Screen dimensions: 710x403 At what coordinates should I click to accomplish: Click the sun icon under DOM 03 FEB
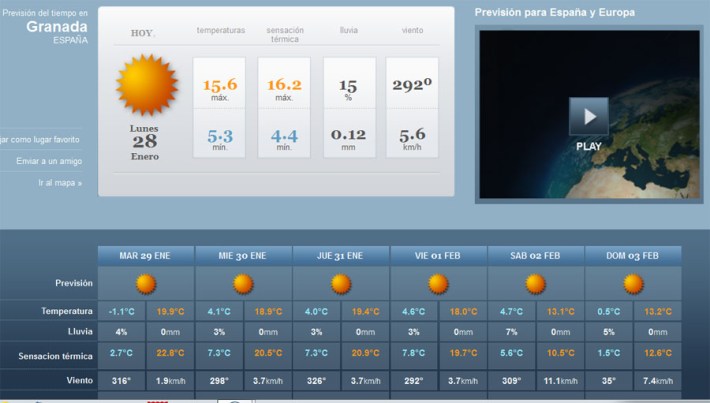(x=633, y=284)
